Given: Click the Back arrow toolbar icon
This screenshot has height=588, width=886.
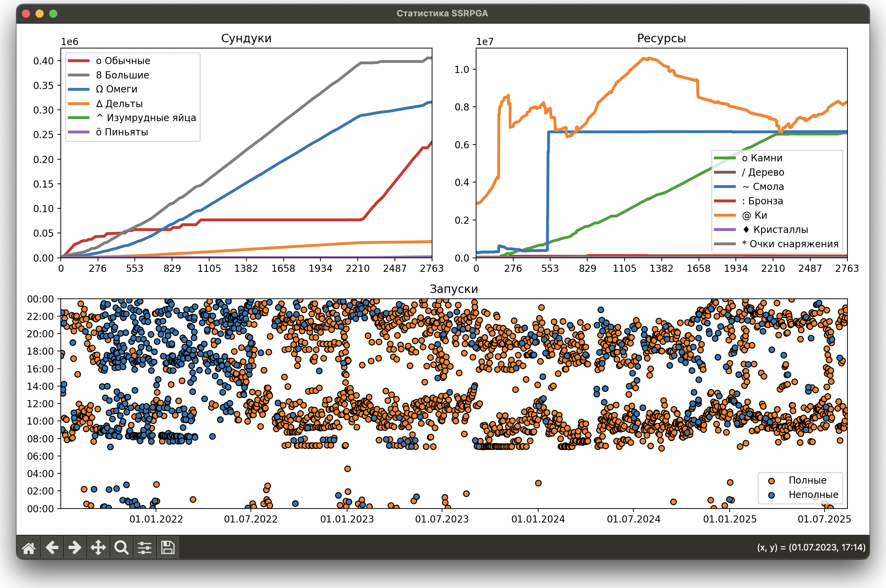Looking at the screenshot, I should (x=52, y=547).
